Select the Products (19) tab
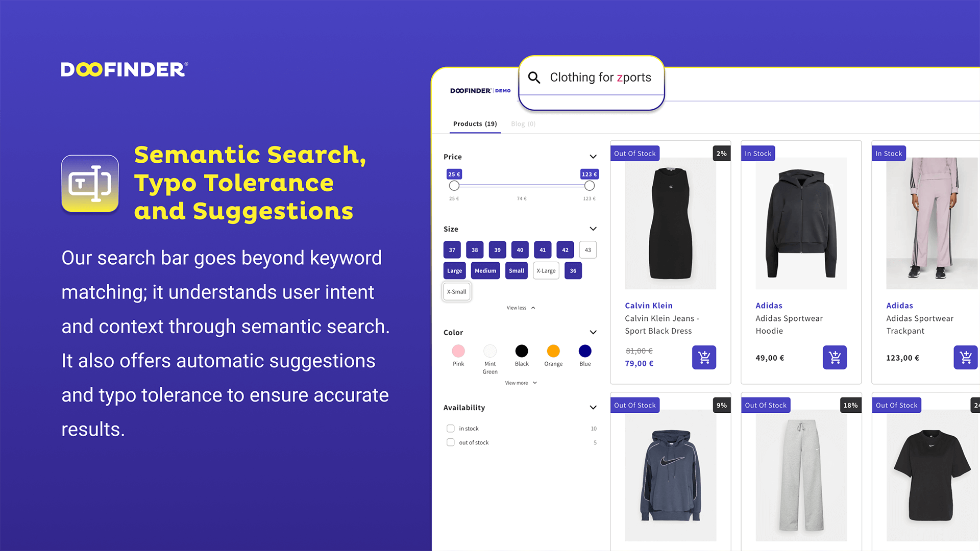 [474, 124]
